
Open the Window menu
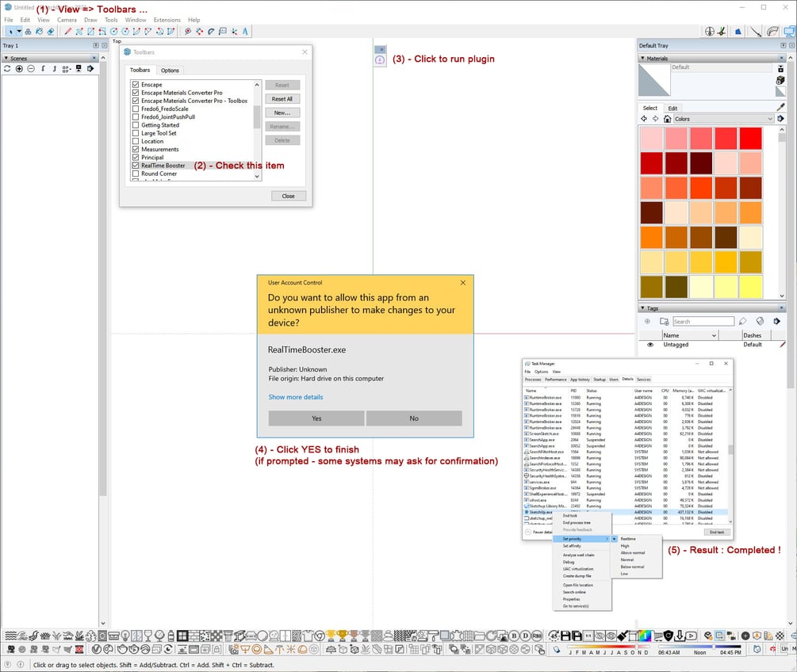click(x=135, y=20)
